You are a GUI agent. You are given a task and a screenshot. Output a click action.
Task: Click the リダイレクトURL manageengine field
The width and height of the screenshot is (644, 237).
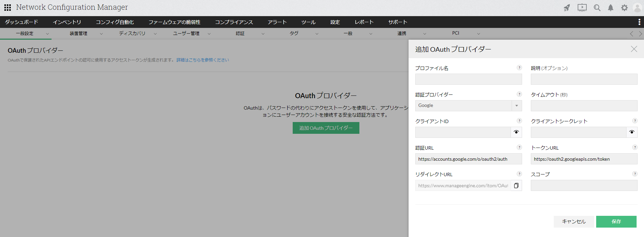463,186
